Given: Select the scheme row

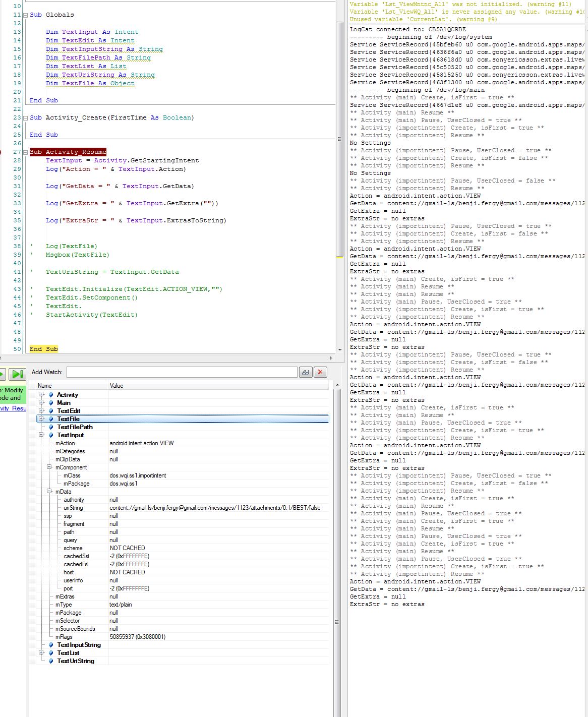Looking at the screenshot, I should [183, 548].
